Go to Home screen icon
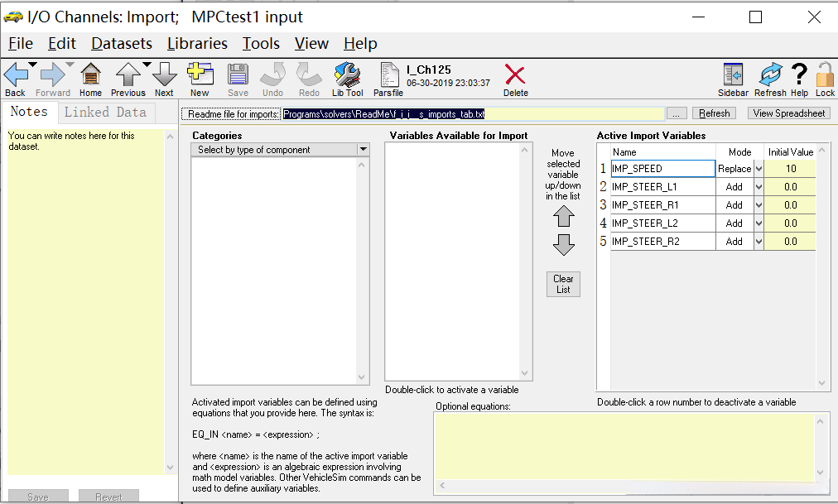838x504 pixels. click(91, 76)
